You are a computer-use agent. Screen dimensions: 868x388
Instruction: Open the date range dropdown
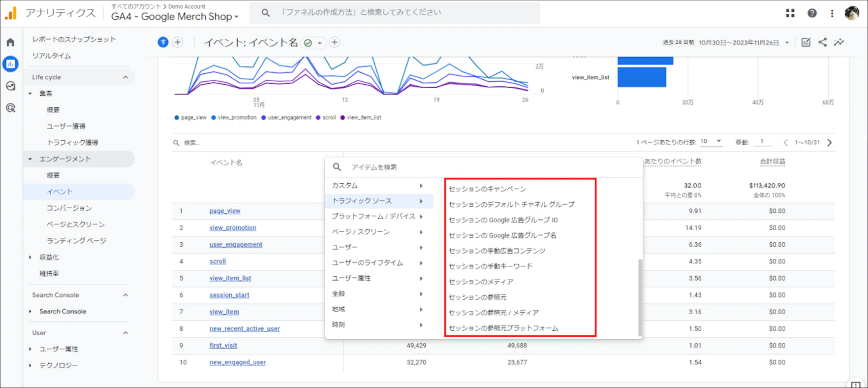[787, 43]
